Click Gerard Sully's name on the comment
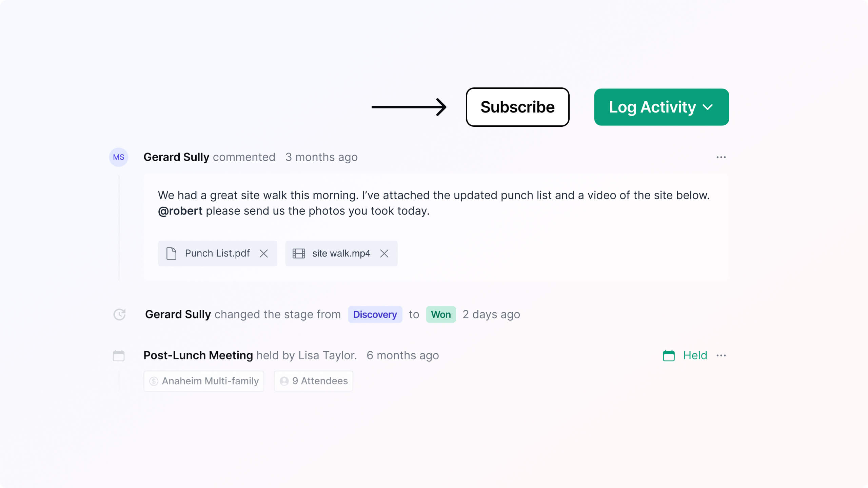Viewport: 868px width, 488px height. (x=176, y=157)
